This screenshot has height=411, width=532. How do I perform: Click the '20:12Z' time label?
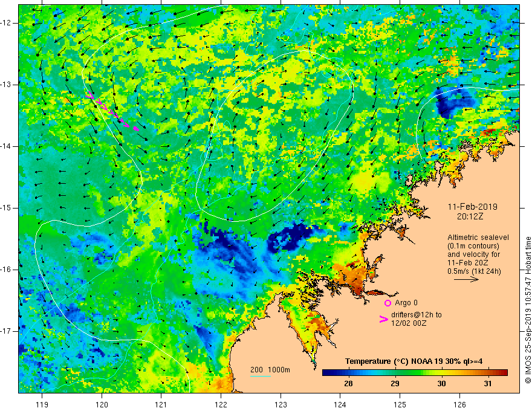point(470,216)
